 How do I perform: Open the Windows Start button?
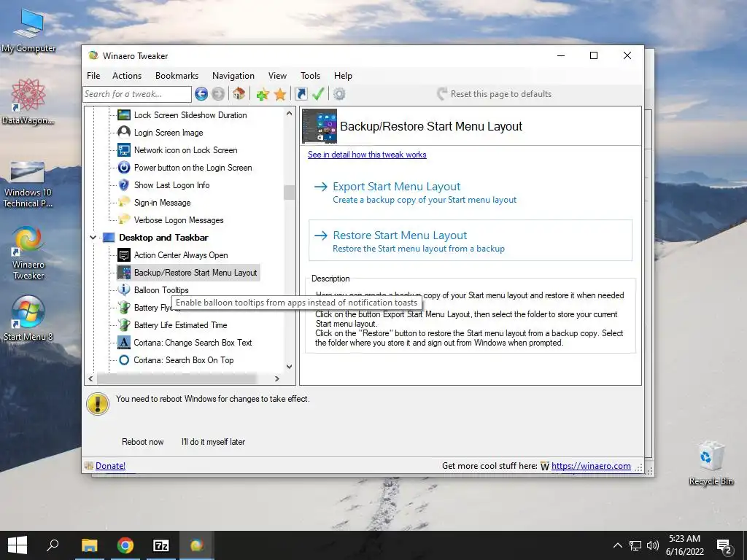(x=18, y=545)
